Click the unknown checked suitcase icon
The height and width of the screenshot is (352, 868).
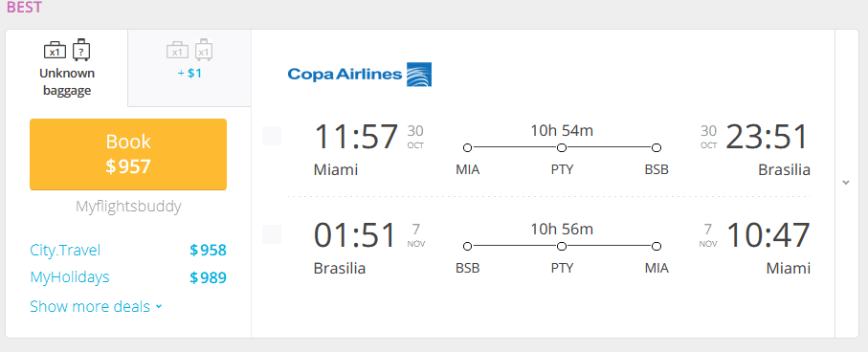81,50
